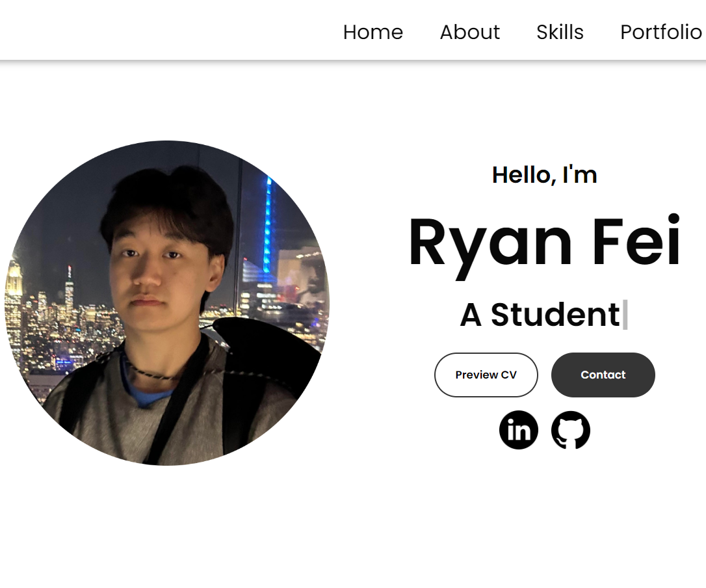The width and height of the screenshot is (706, 588).
Task: Open the Portfolio nav link
Action: 660,32
